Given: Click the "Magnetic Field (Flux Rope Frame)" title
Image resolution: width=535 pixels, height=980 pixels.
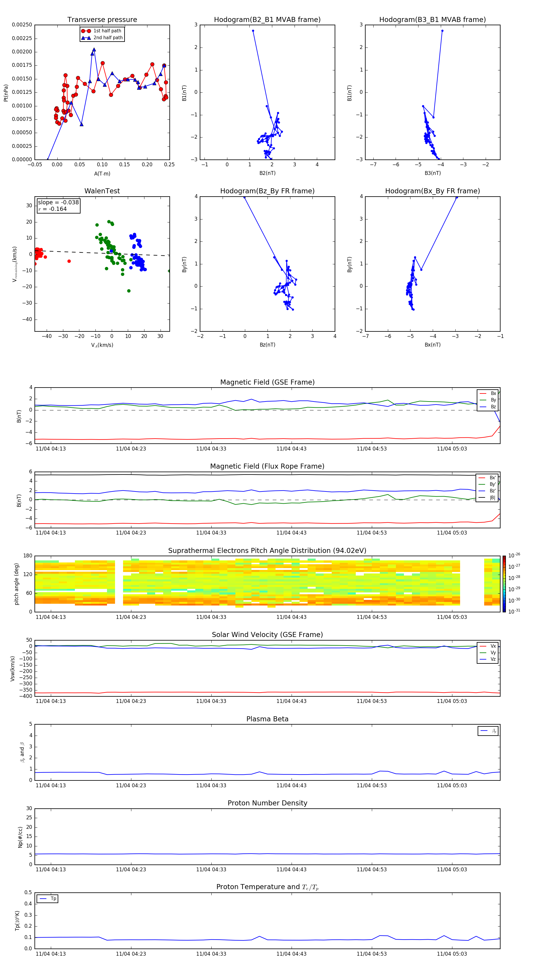Looking at the screenshot, I should tap(267, 467).
